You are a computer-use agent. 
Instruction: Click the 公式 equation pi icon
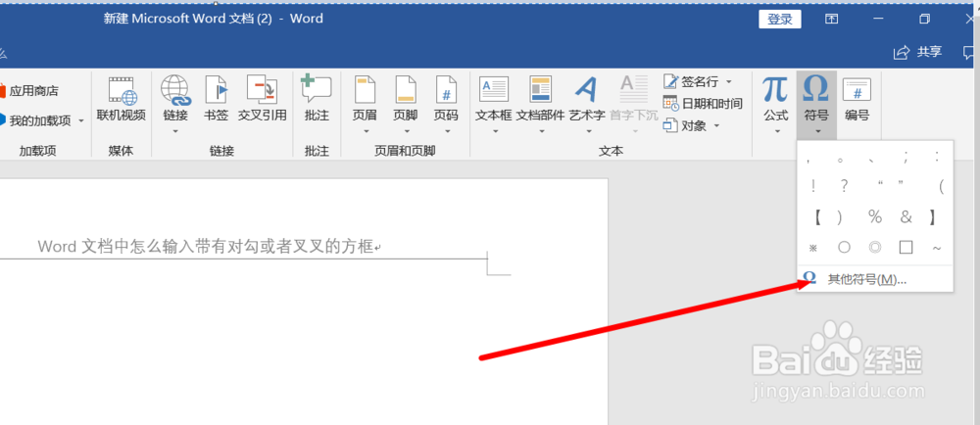point(775,91)
